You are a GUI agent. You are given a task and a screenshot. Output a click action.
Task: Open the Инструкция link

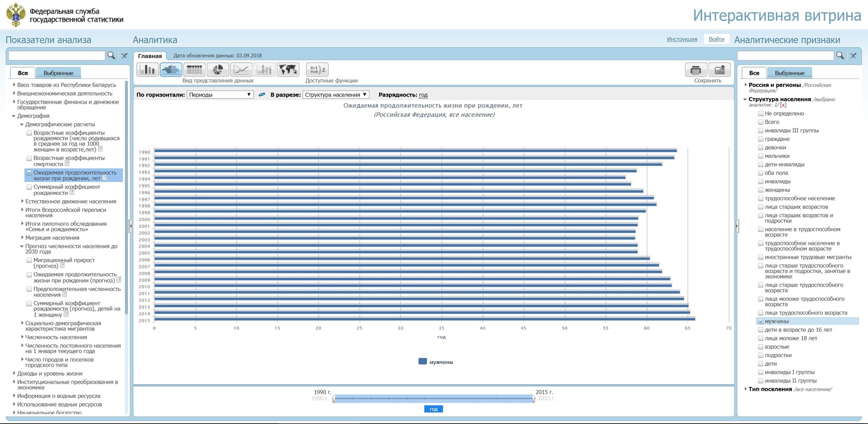682,39
